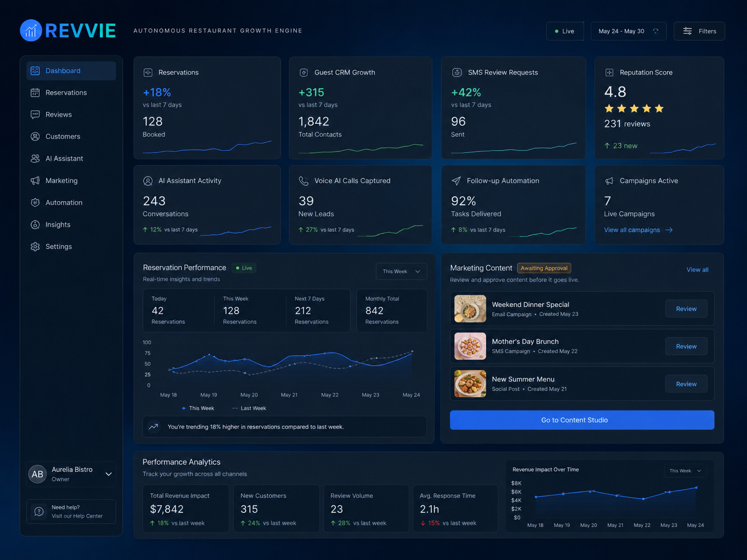
Task: Click the May 24 data point on revenue chart
Action: (696, 487)
